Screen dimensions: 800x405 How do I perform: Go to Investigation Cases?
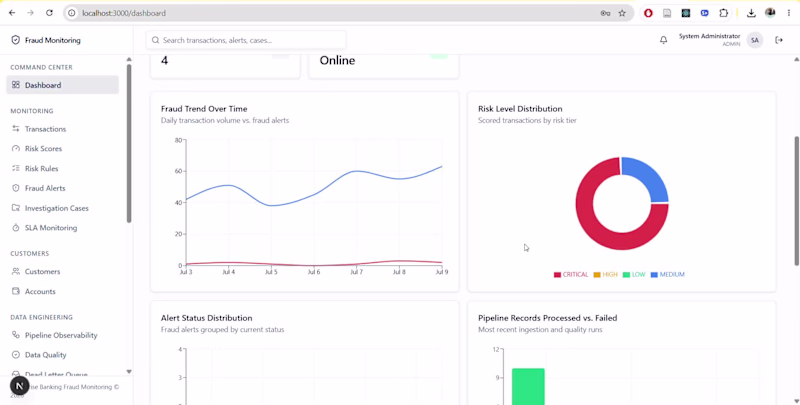point(62,208)
